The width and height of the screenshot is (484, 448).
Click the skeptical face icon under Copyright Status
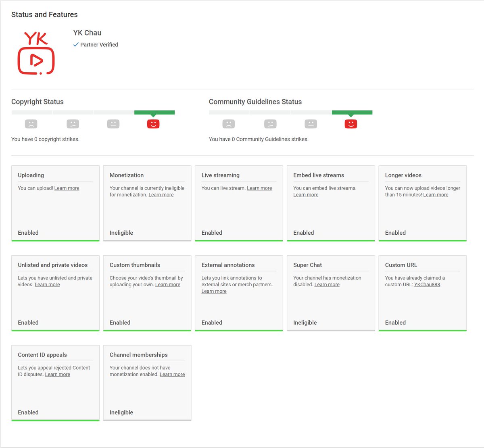[x=73, y=124]
